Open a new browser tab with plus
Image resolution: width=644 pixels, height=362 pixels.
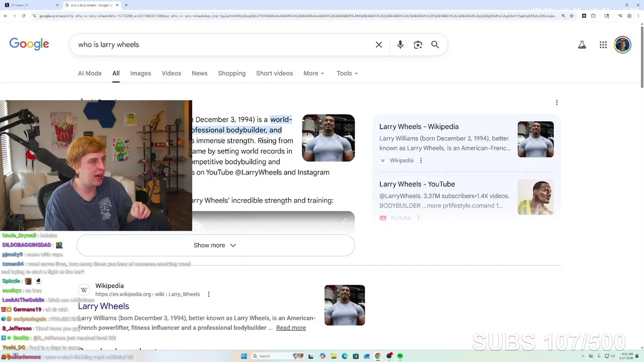(x=126, y=5)
